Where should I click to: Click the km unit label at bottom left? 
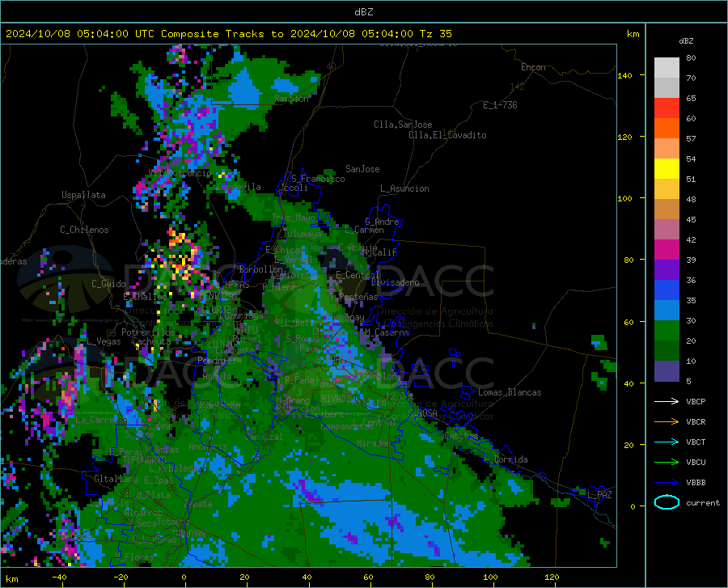tap(11, 579)
